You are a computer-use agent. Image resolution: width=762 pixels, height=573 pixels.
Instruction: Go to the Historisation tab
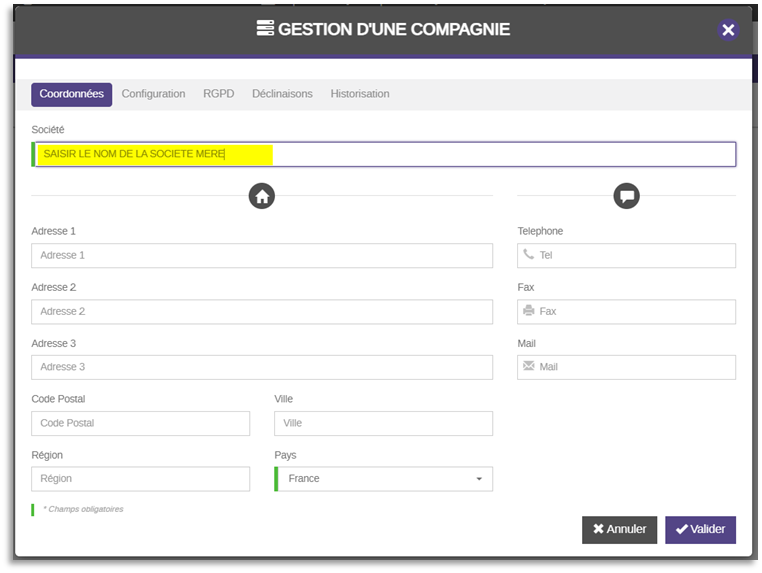(x=360, y=94)
